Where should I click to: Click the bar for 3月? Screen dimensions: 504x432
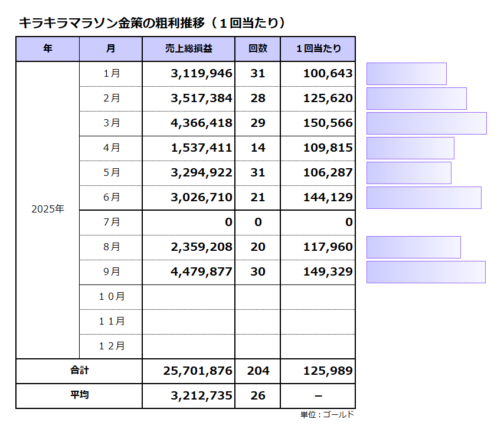point(426,123)
